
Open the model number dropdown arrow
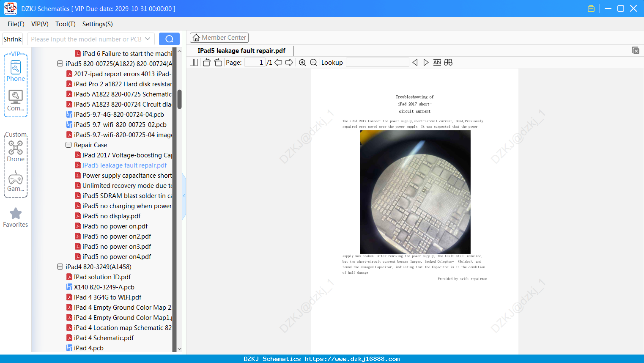click(148, 39)
